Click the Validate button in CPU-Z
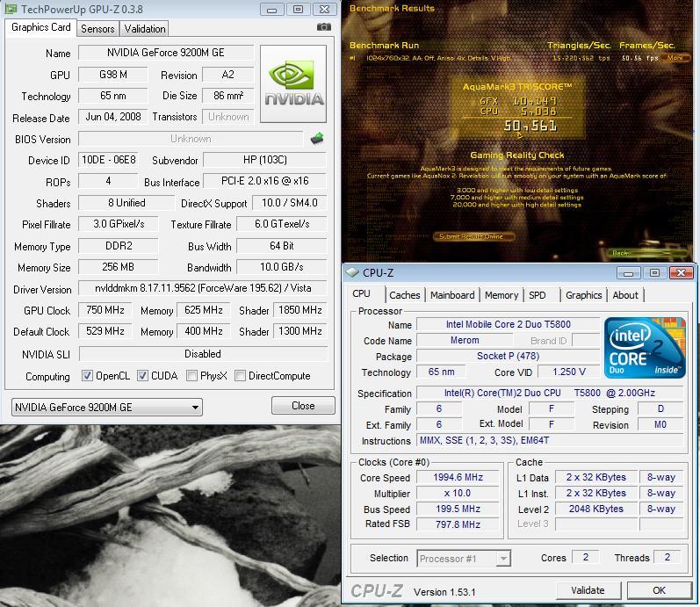 click(588, 590)
